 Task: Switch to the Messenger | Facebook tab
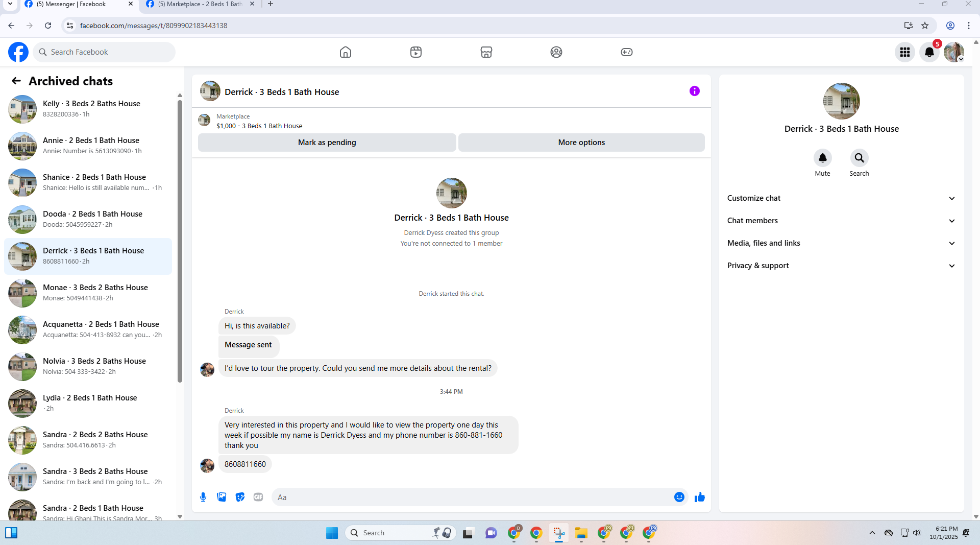[x=79, y=5]
